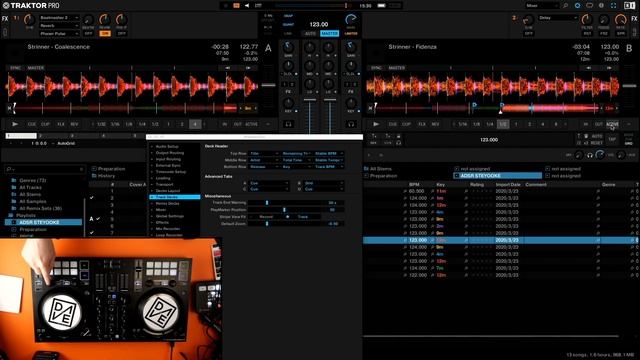Toggle the Deck B headphone cue icon

click(351, 124)
